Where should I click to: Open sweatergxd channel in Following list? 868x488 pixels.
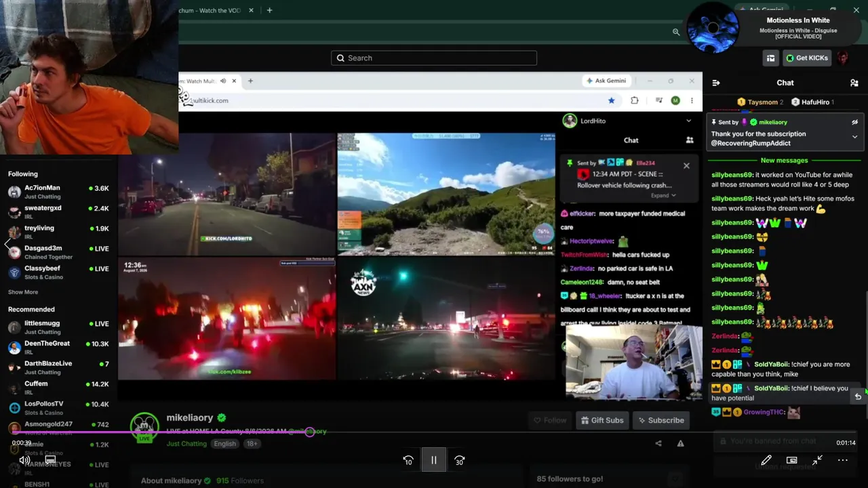[58, 211]
